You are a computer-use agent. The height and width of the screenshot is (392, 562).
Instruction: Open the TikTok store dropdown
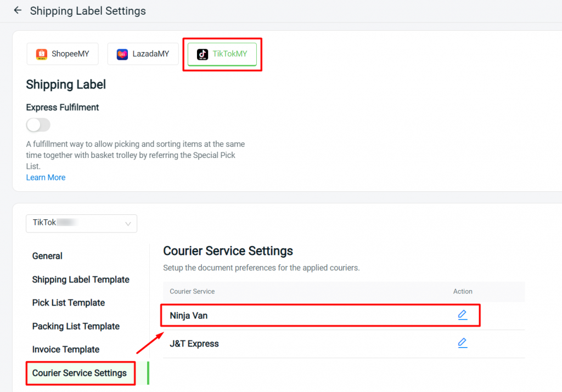[x=81, y=223]
